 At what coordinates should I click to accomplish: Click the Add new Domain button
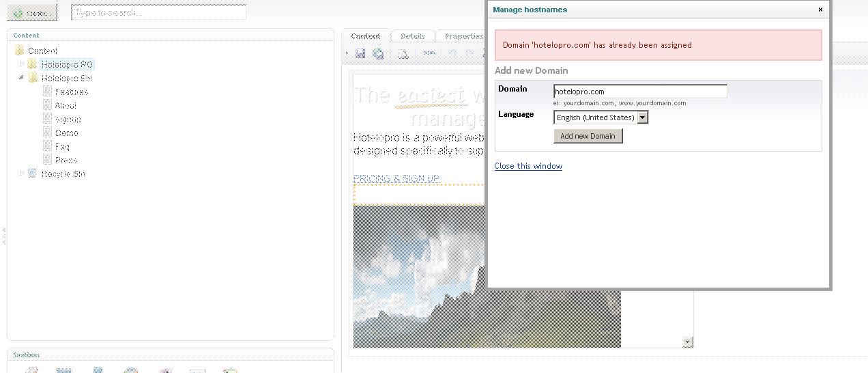(x=588, y=136)
